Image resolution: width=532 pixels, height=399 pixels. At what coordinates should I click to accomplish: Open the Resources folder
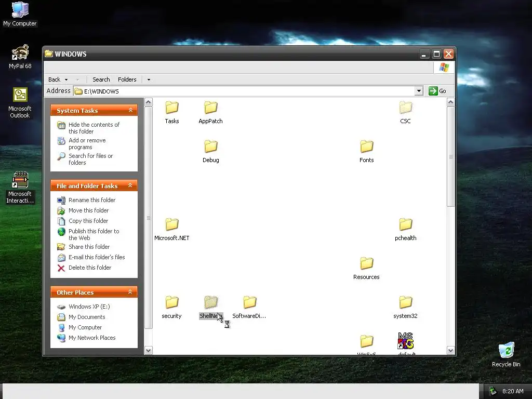click(x=366, y=269)
